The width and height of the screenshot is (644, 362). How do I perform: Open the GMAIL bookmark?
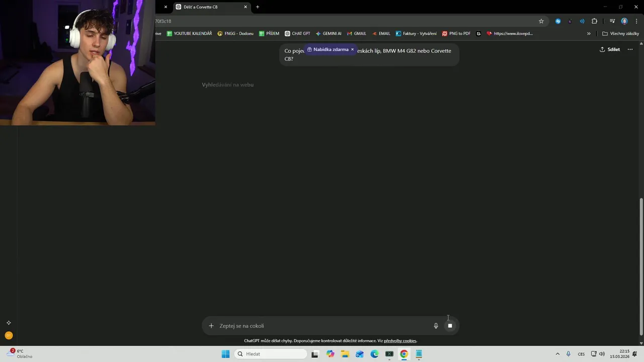click(357, 34)
